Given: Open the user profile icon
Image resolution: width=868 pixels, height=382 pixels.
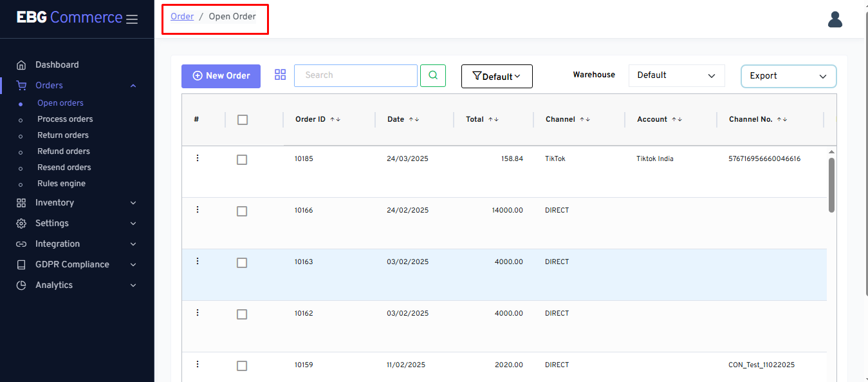Looking at the screenshot, I should (x=835, y=20).
